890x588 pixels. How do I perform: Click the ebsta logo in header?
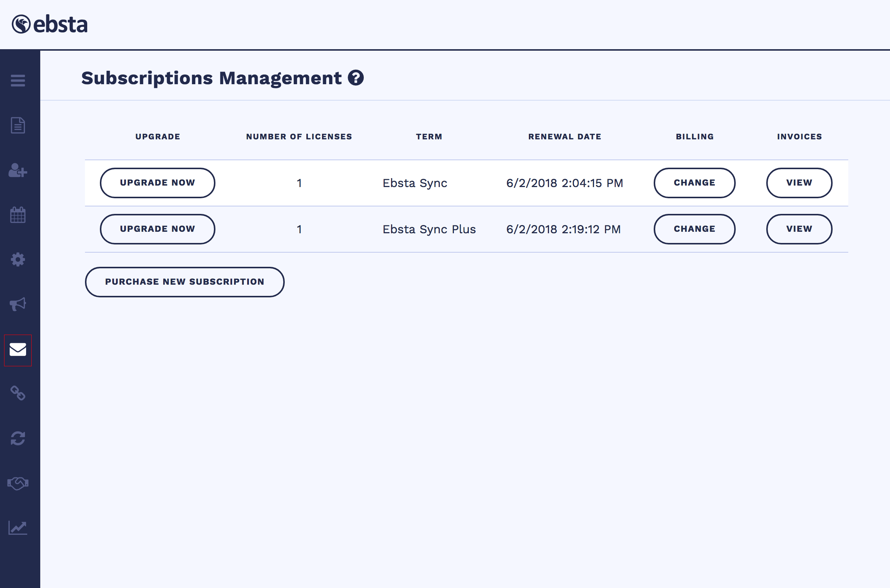point(50,24)
